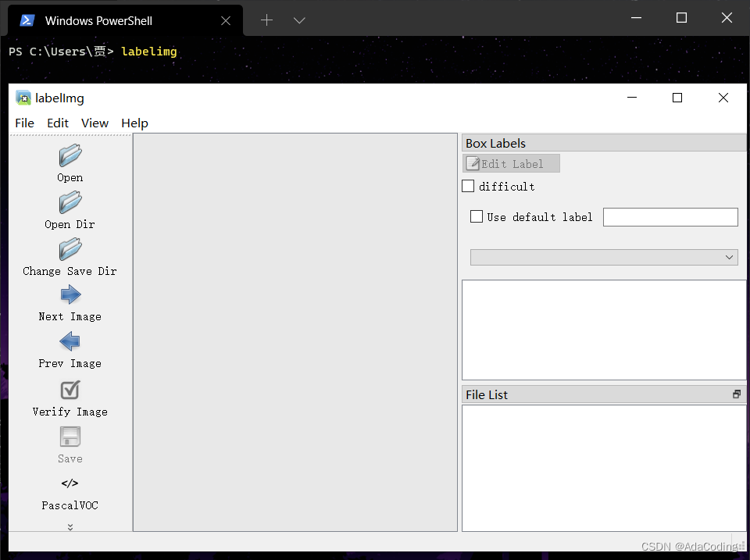Click the labelimg command text in PowerShell
Viewport: 750px width, 560px height.
click(148, 52)
